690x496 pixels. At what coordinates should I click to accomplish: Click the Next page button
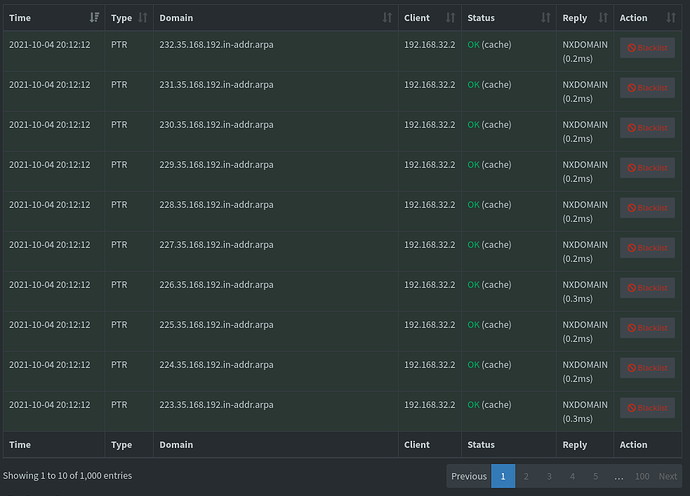[x=668, y=476]
